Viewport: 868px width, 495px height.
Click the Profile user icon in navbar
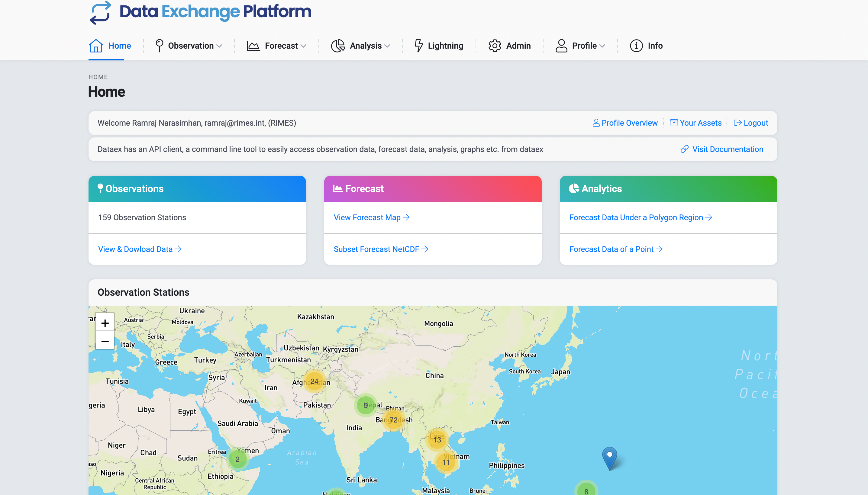coord(561,46)
